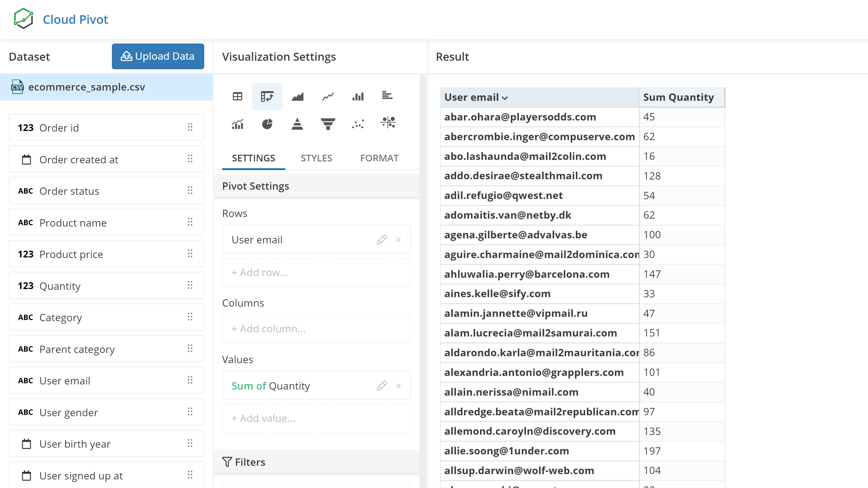Edit the Sum of Quantity value
868x488 pixels.
[382, 386]
